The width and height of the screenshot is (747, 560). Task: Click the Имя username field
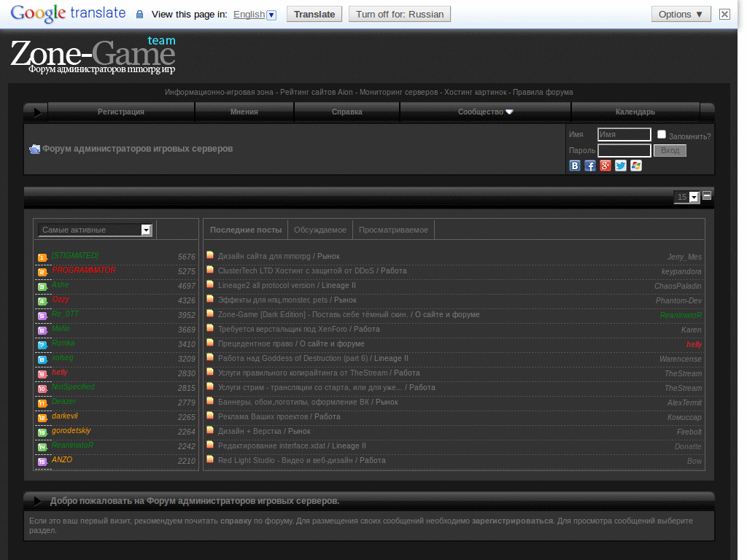tap(624, 135)
